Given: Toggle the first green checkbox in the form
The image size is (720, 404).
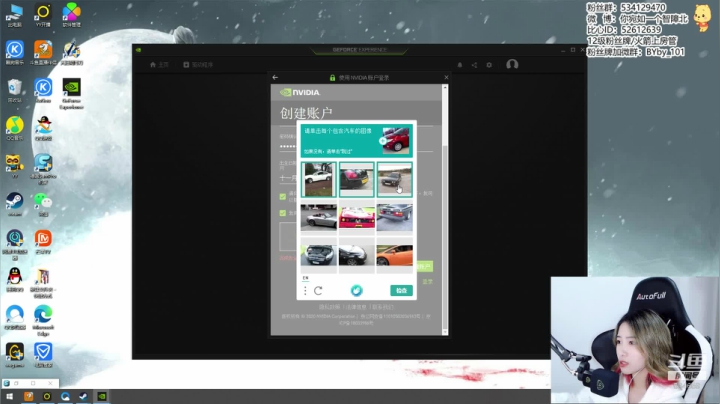Looking at the screenshot, I should (283, 196).
